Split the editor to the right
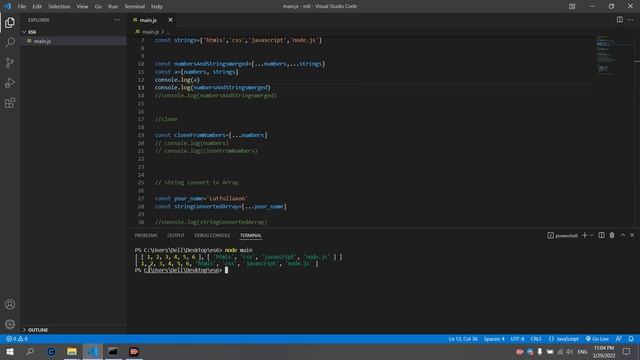The width and height of the screenshot is (640, 360). (x=620, y=20)
